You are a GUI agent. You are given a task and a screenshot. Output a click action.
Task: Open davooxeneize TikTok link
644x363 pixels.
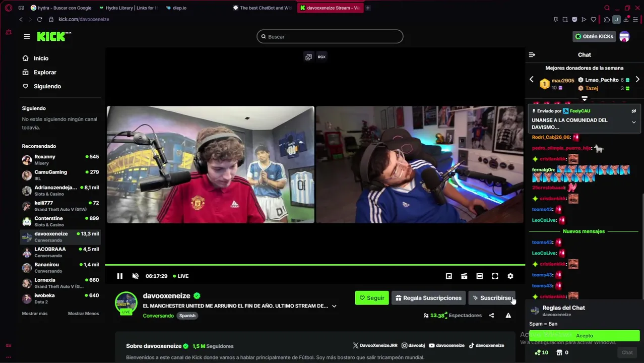[x=486, y=346]
